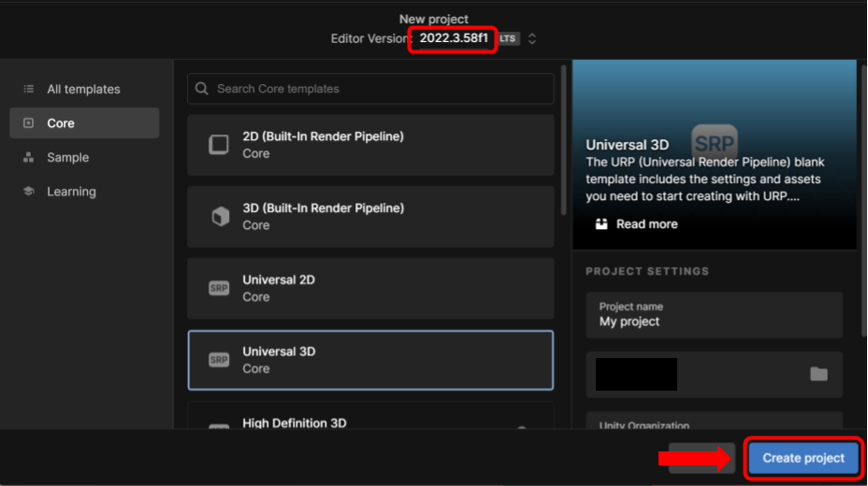Select the Universal 2D template
The image size is (868, 486).
pos(370,288)
